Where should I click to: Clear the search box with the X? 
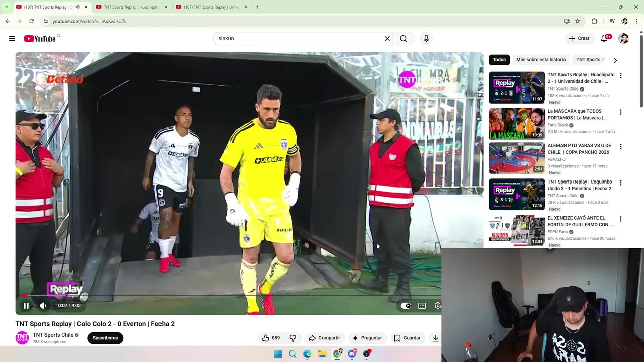click(x=387, y=38)
